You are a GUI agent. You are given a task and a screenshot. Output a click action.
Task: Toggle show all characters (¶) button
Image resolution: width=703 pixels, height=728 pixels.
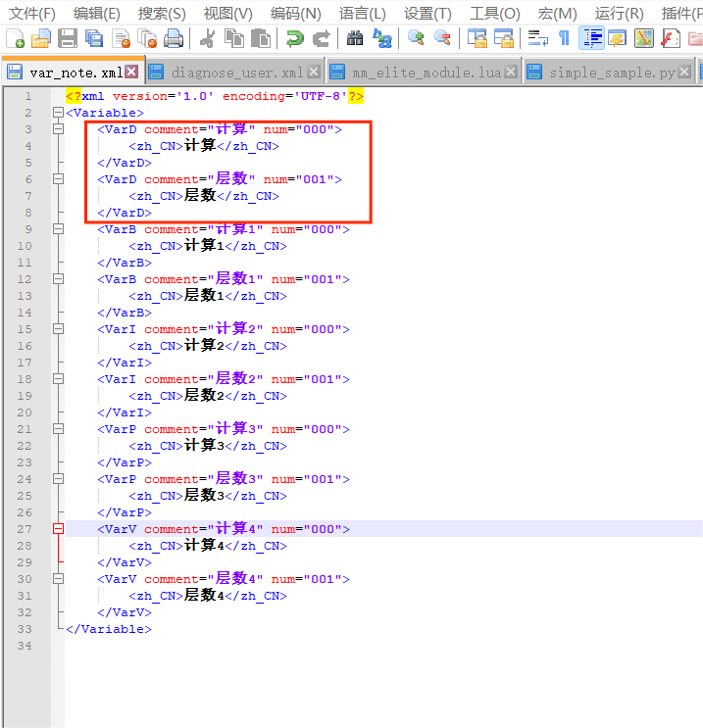tap(564, 38)
